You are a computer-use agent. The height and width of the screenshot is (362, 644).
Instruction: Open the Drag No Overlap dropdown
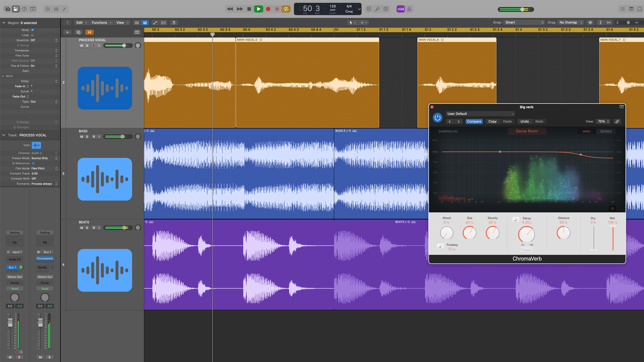pyautogui.click(x=571, y=22)
